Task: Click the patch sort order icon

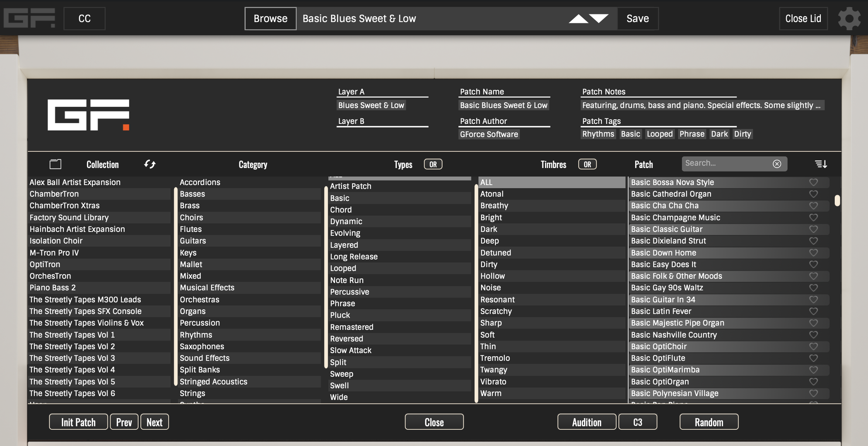Action: point(821,164)
